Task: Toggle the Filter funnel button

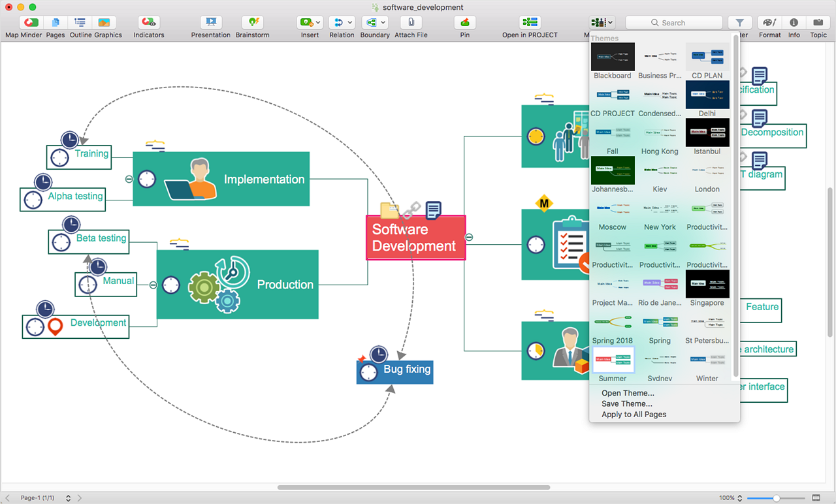Action: coord(740,23)
